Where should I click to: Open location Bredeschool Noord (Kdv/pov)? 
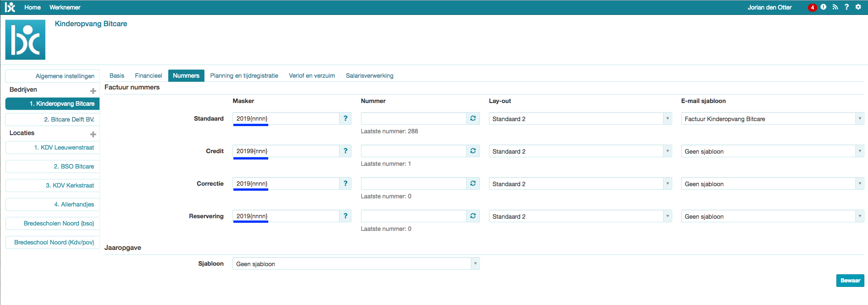[x=52, y=242]
